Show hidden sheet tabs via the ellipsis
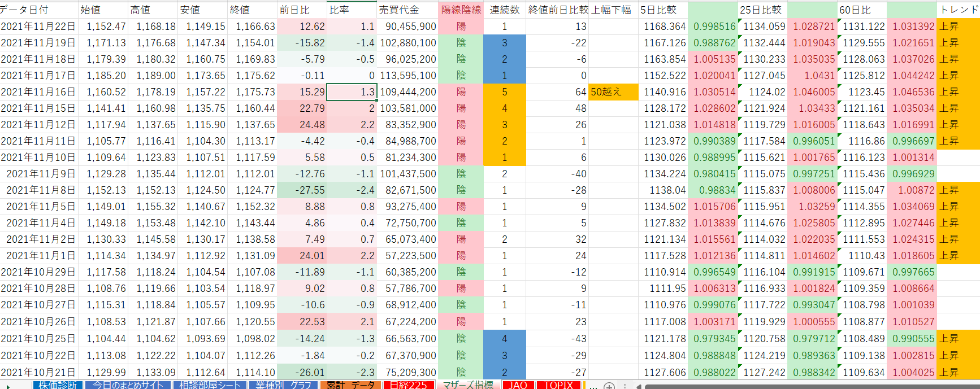The height and width of the screenshot is (389, 980). [x=592, y=386]
